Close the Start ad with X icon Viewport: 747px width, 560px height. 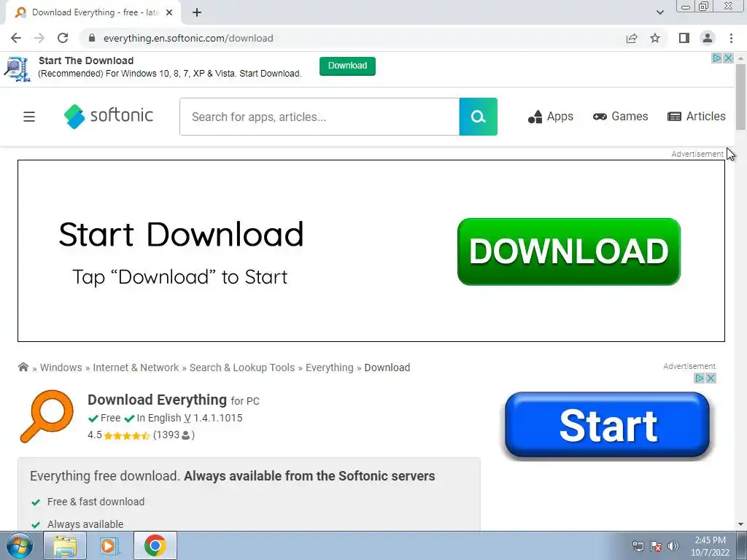pyautogui.click(x=711, y=378)
